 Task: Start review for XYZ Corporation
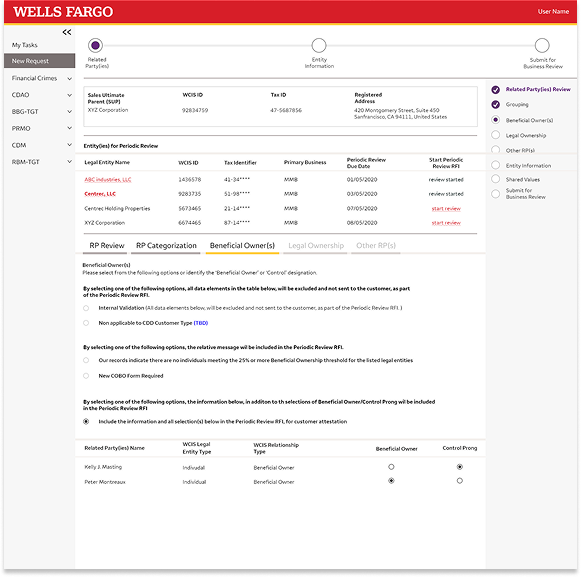446,223
